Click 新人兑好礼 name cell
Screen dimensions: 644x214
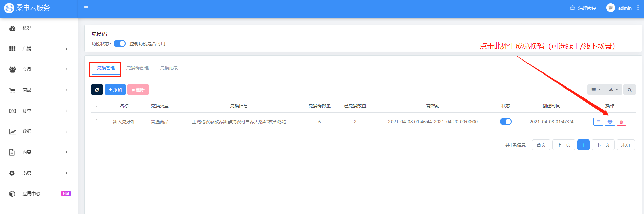[x=124, y=122]
